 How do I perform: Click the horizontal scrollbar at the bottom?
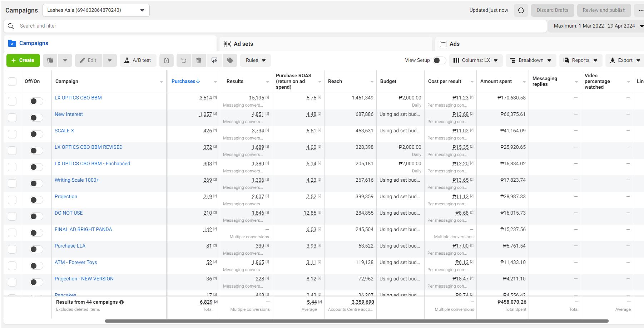click(x=356, y=321)
